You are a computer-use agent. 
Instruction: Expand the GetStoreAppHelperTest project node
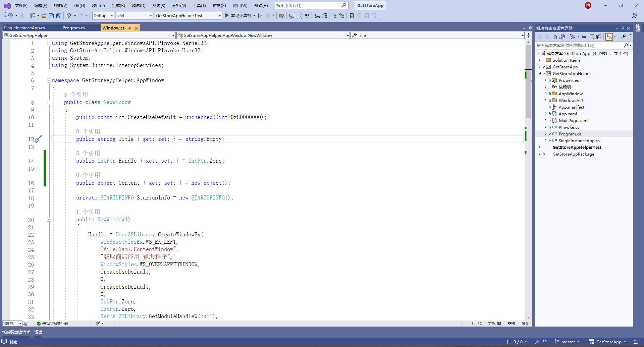click(x=539, y=147)
